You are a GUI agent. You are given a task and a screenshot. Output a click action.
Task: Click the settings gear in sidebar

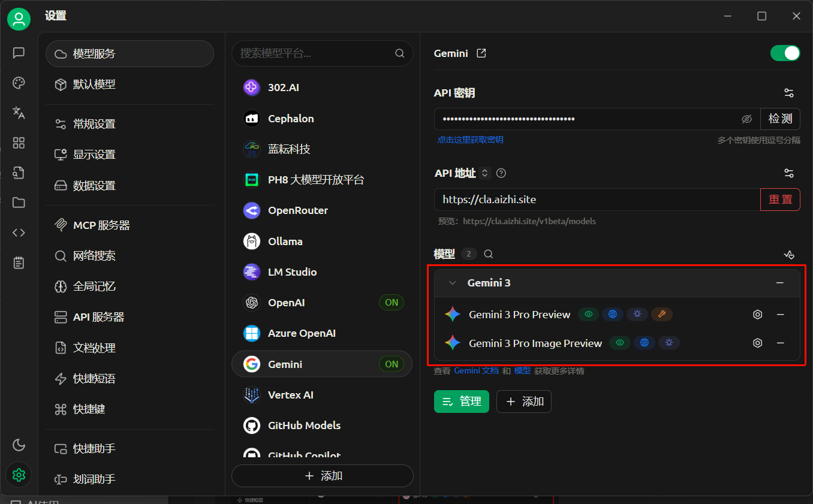pos(19,475)
